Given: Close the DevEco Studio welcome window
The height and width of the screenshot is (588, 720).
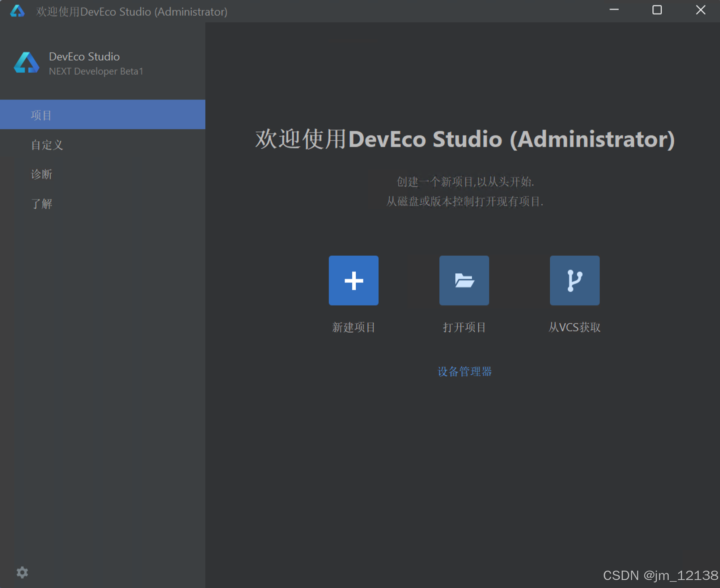Looking at the screenshot, I should pyautogui.click(x=700, y=10).
